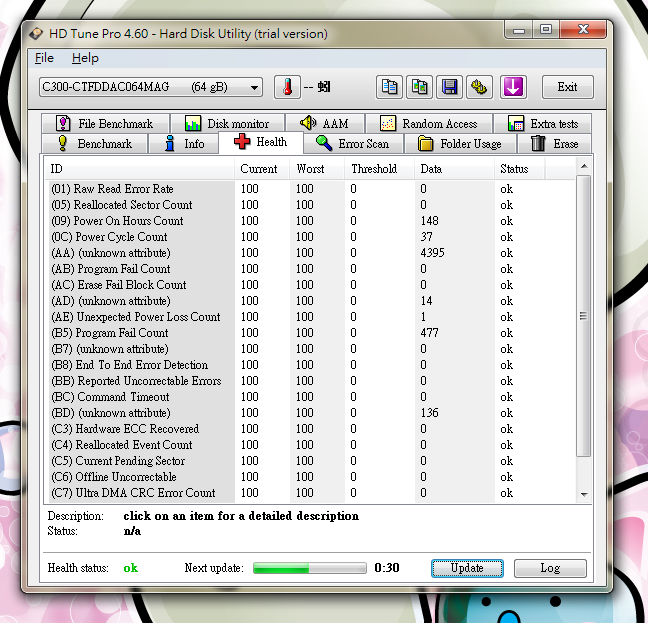Viewport: 648px width, 623px height.
Task: Open the File menu
Action: click(x=44, y=58)
